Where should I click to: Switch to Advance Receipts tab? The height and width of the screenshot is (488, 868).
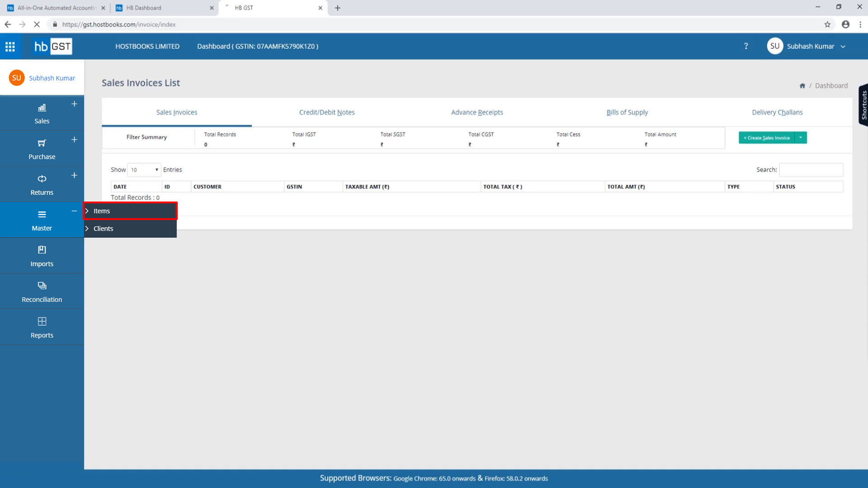pos(476,113)
